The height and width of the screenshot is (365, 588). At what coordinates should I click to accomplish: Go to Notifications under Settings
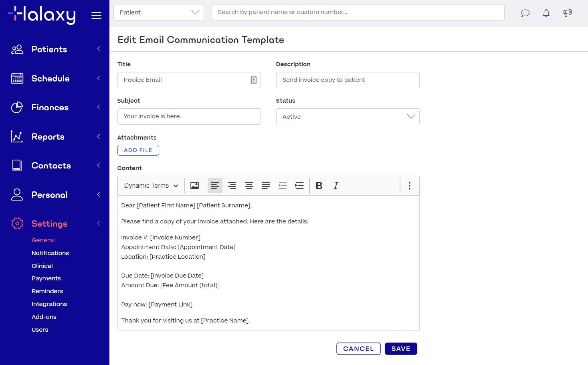[50, 253]
